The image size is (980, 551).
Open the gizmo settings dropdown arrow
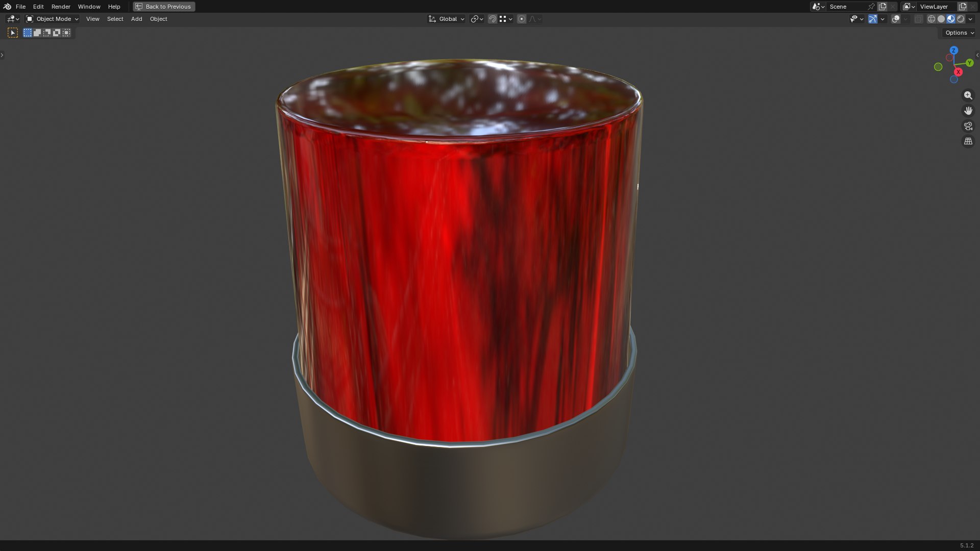pos(882,19)
